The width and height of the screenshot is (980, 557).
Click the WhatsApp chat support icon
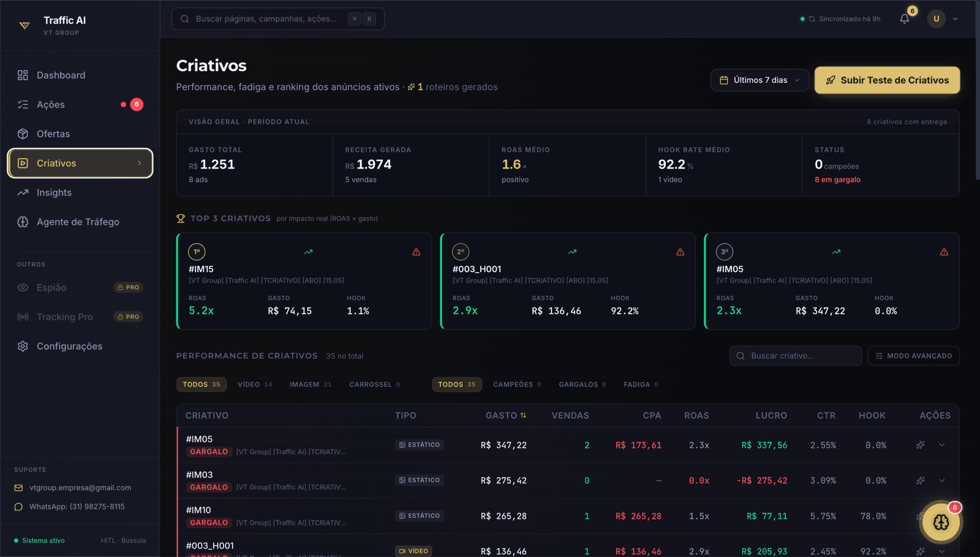pos(18,507)
